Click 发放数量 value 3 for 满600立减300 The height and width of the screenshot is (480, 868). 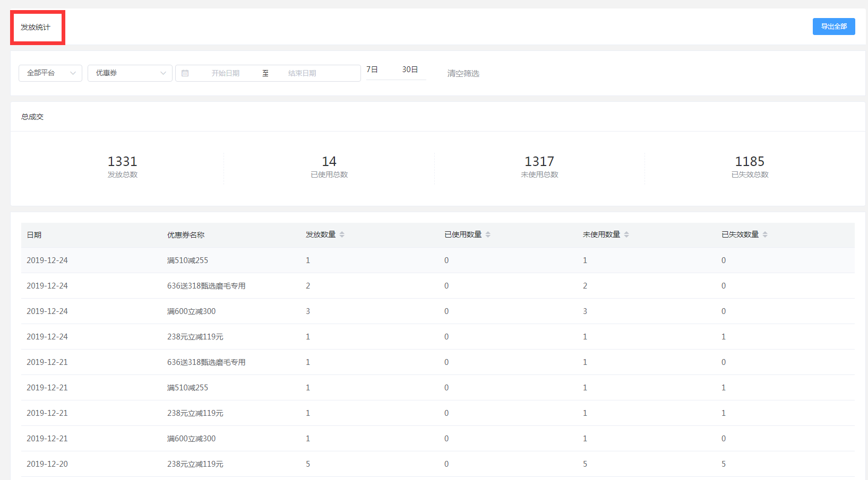coord(308,311)
